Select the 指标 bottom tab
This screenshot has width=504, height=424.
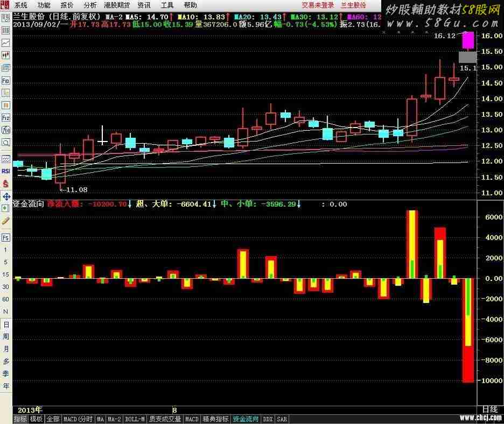click(x=20, y=419)
